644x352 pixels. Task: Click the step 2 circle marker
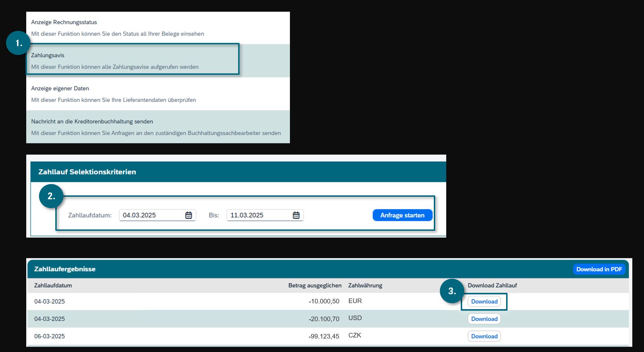click(x=51, y=196)
